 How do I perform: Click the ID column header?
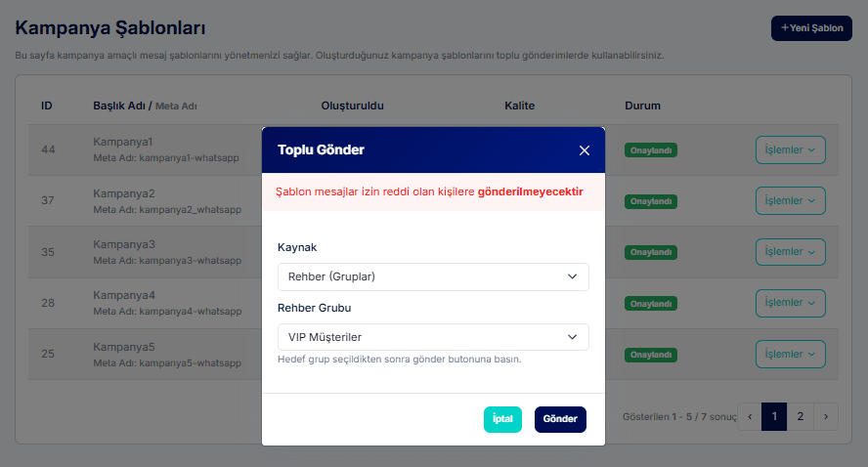[47, 105]
